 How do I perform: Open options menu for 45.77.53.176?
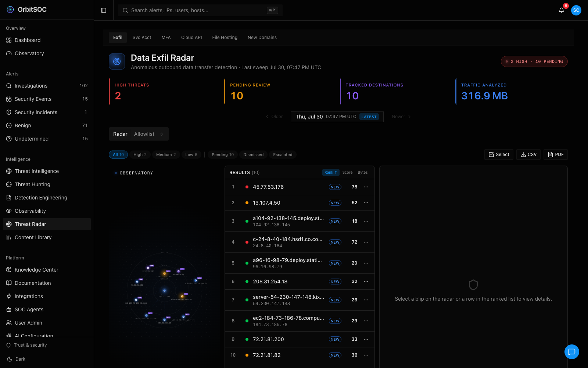(366, 187)
